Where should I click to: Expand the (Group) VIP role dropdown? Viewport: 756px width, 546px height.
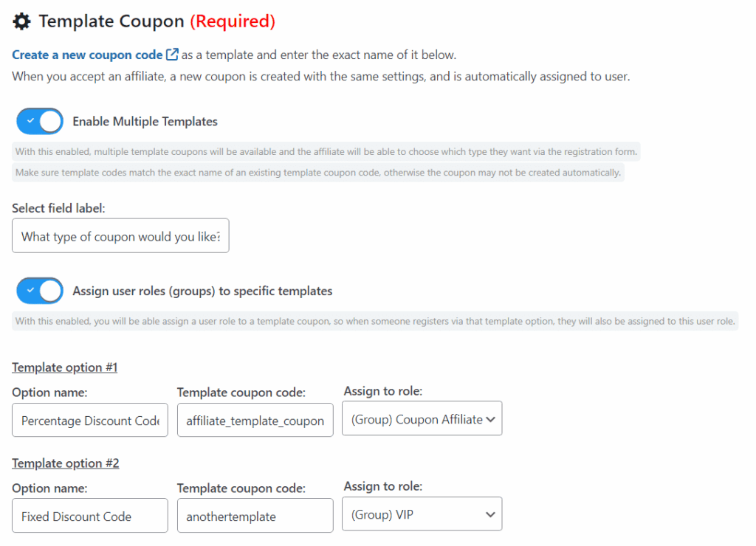(422, 514)
